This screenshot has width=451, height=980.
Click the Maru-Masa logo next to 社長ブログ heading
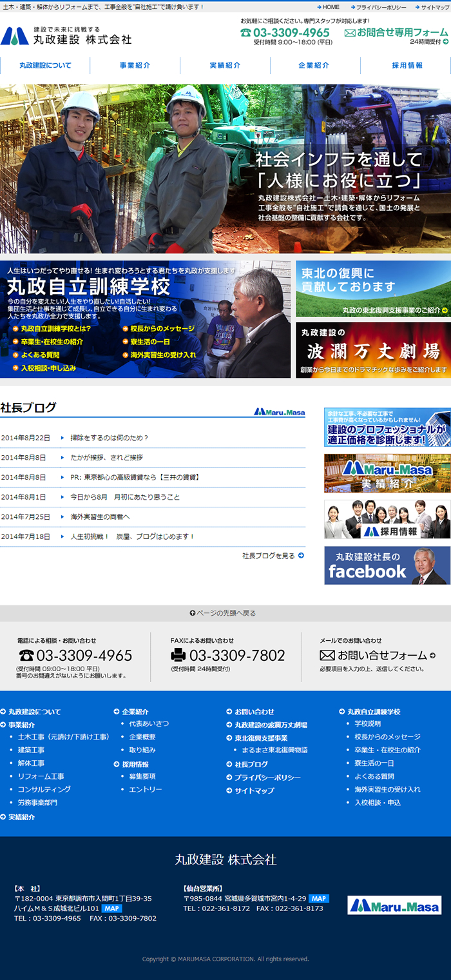(280, 411)
